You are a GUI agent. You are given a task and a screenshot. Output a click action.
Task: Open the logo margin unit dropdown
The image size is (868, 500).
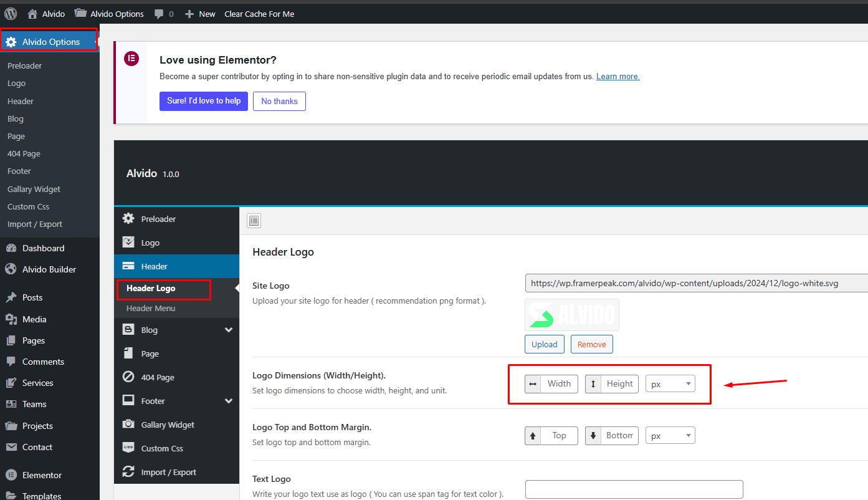[670, 436]
